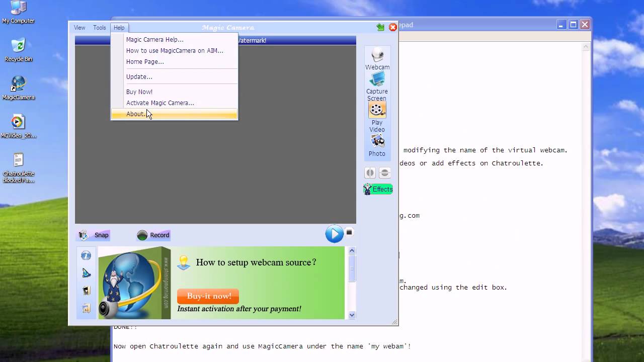The width and height of the screenshot is (644, 362).
Task: Click the green minimize-to-tray arrow icon
Action: [380, 27]
